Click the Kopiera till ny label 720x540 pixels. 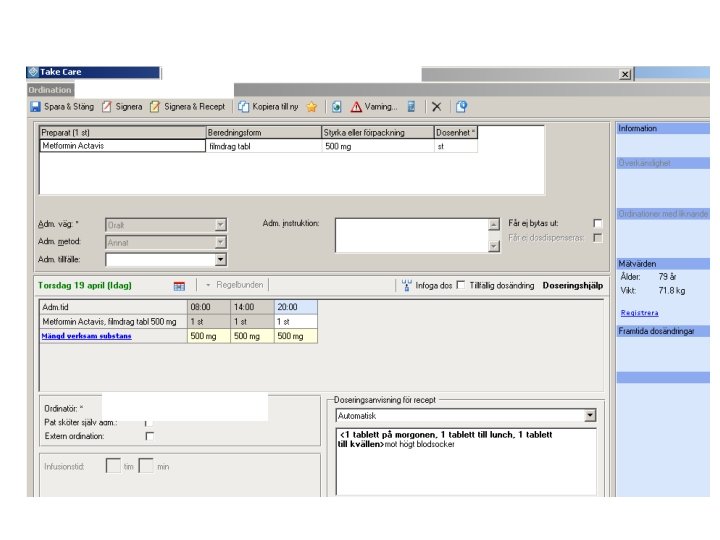pos(275,107)
